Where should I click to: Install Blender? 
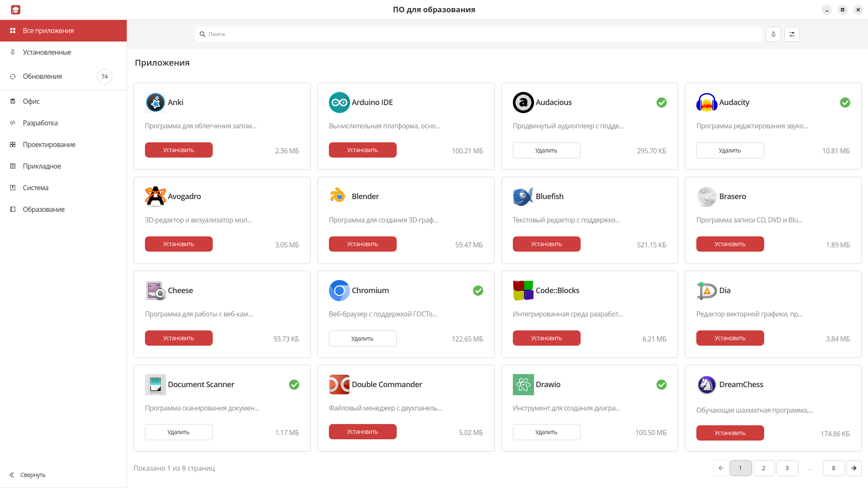point(363,244)
